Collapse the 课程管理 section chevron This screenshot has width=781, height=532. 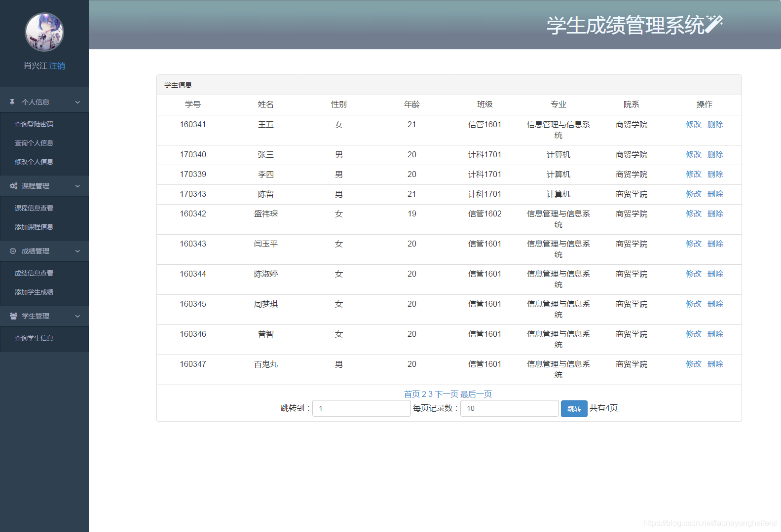point(77,186)
